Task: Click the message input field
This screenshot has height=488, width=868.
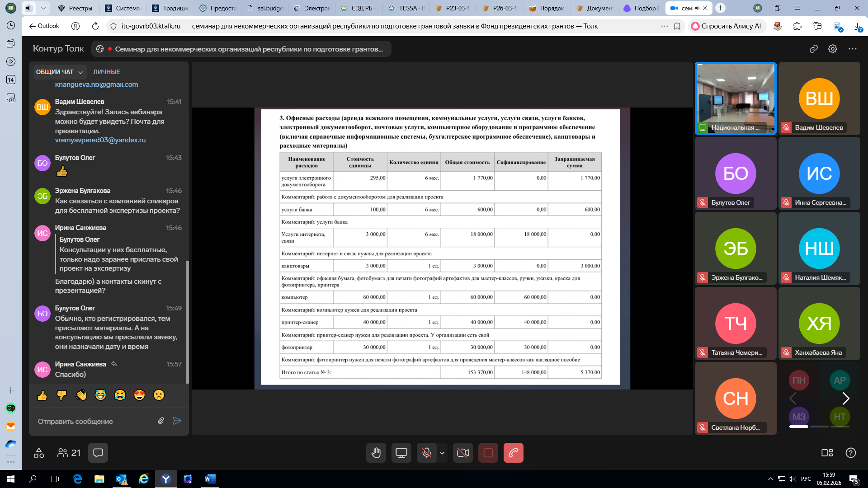Action: [95, 421]
